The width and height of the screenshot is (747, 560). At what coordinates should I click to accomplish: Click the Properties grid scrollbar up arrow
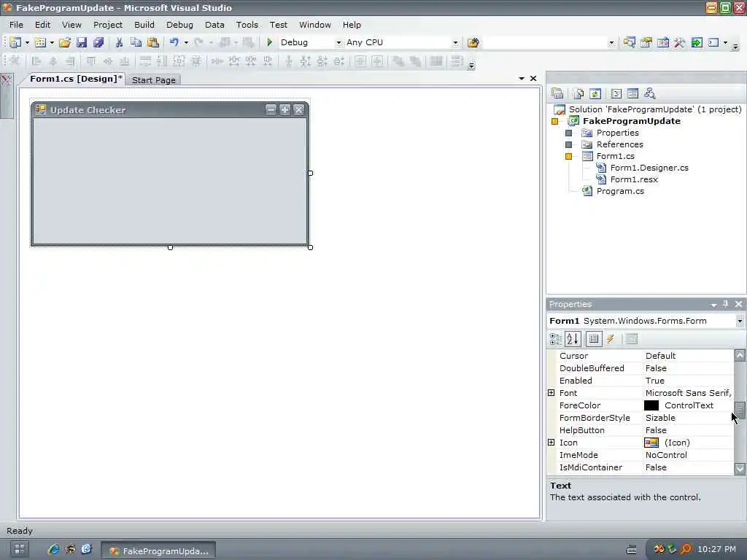tap(740, 355)
